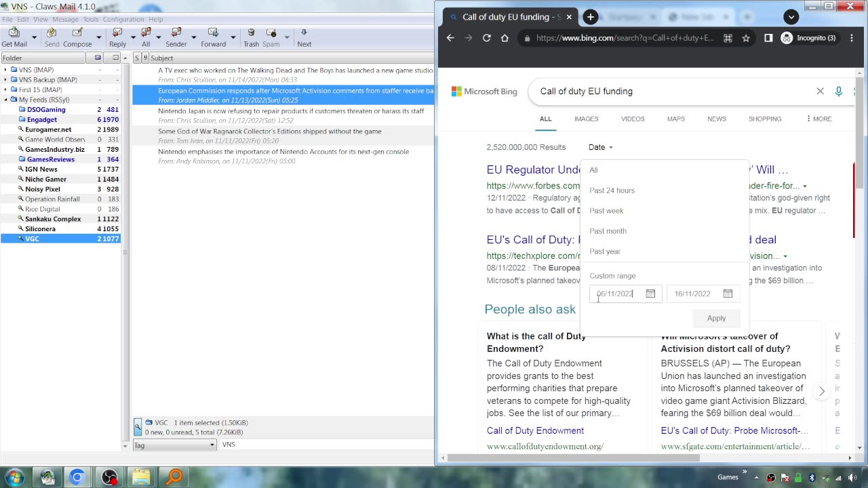Open Reply All dropdown arrow
The width and height of the screenshot is (868, 488).
click(x=157, y=37)
